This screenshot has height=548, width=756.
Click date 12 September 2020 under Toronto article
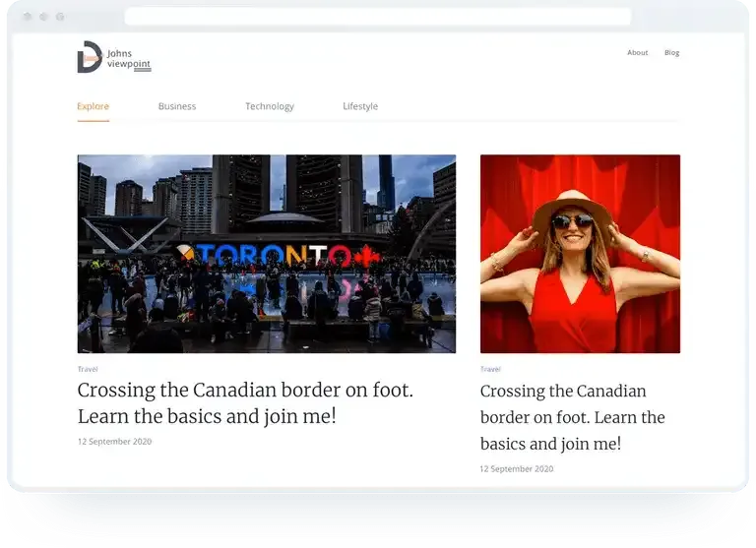[x=115, y=442]
